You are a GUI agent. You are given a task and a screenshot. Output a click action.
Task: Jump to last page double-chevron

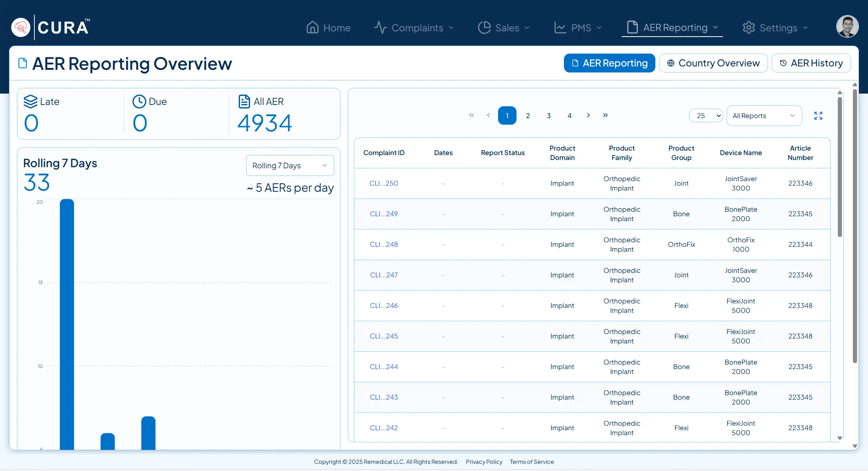click(x=605, y=115)
